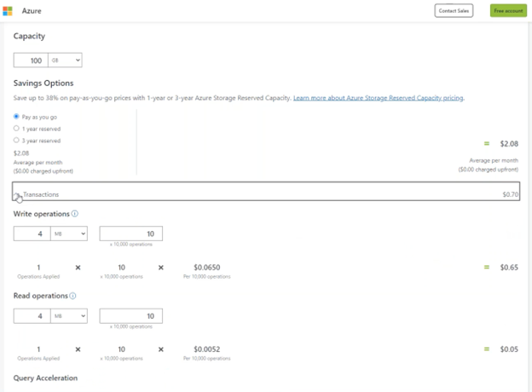Click the Free account button
Screen dimensions: 532x392
(508, 11)
